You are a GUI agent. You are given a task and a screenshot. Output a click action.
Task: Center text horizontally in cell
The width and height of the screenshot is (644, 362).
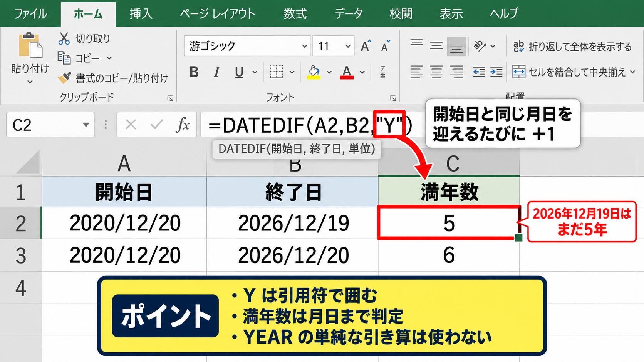[x=436, y=72]
